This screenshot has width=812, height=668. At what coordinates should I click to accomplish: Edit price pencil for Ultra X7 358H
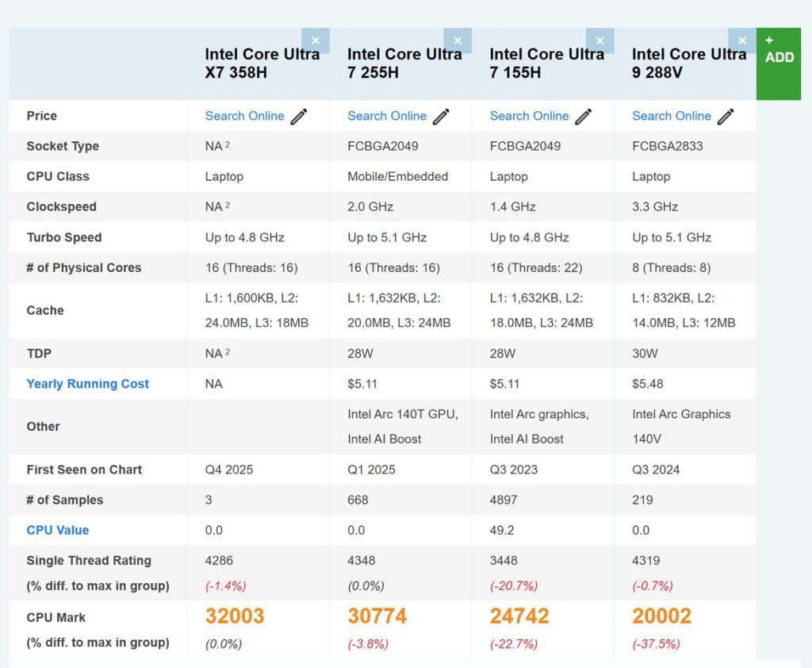point(299,117)
